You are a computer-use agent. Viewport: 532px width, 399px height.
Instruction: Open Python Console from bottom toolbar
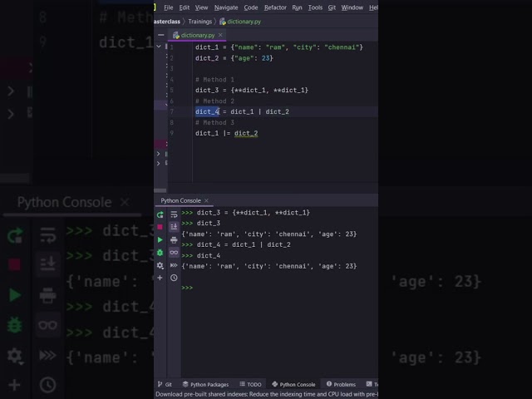click(x=293, y=384)
